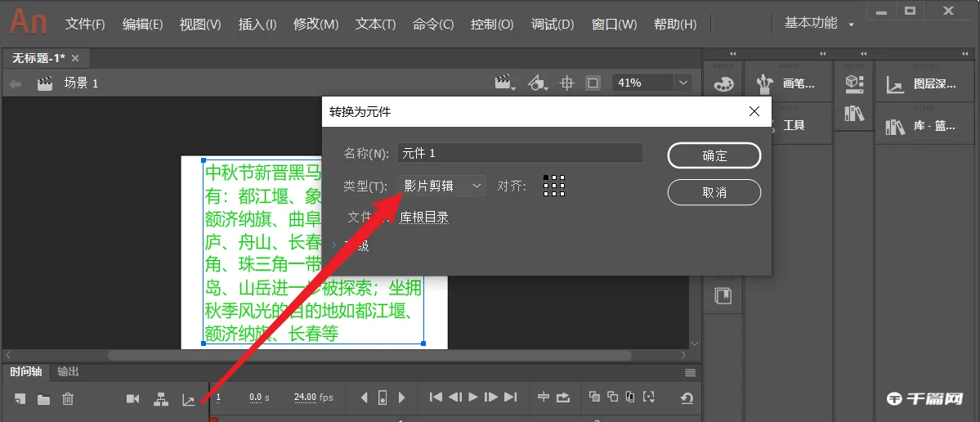This screenshot has width=980, height=422.
Task: Create a new layer folder
Action: click(x=44, y=399)
